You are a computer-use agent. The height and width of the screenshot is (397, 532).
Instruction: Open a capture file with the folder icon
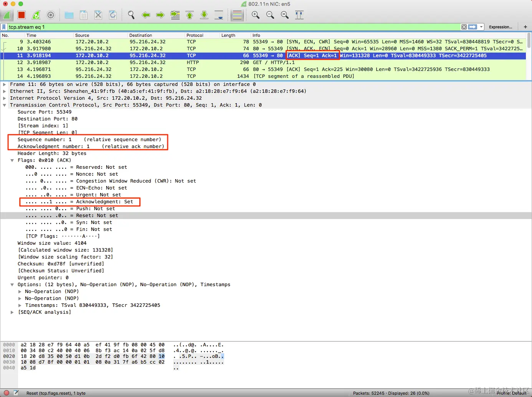pos(69,15)
